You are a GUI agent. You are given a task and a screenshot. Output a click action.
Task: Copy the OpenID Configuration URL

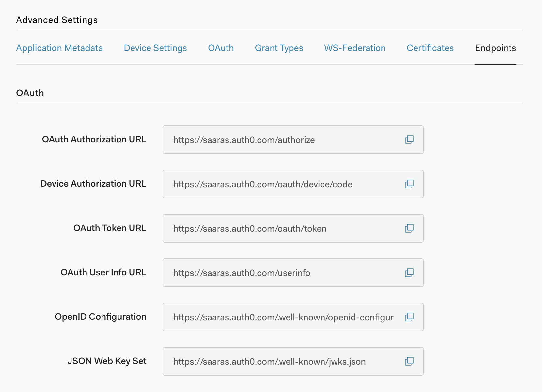tap(409, 317)
